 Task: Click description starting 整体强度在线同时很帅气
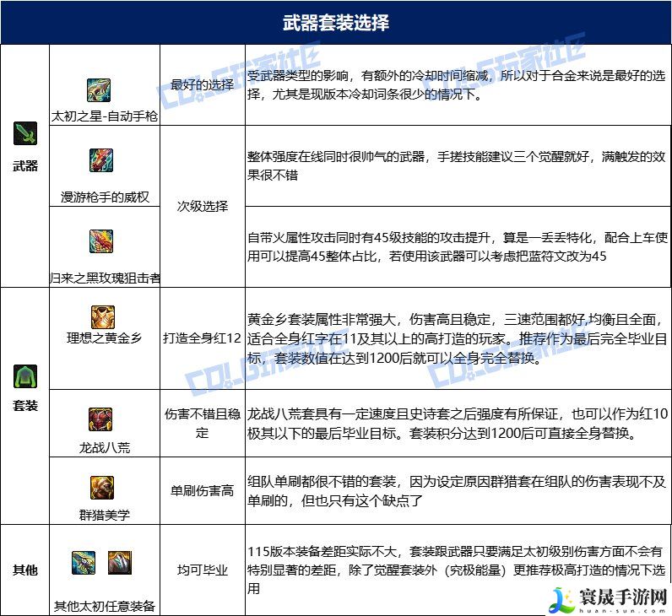(457, 165)
